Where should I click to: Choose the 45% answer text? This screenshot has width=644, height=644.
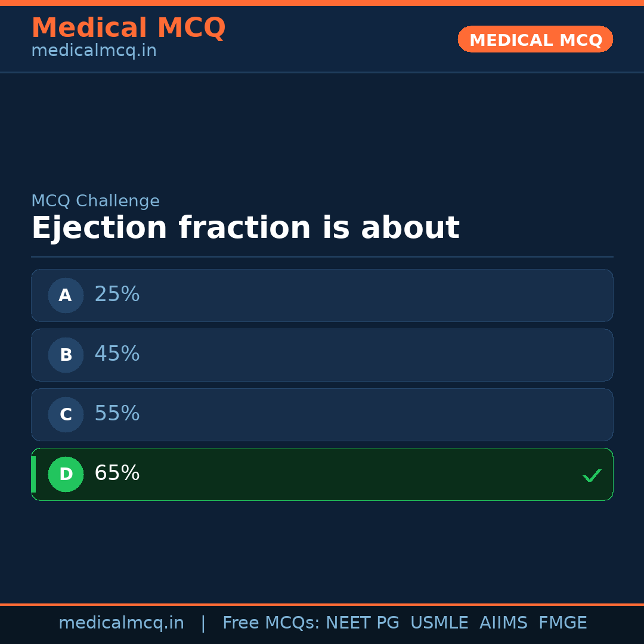point(117,354)
